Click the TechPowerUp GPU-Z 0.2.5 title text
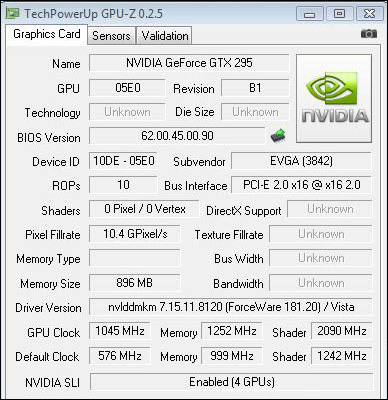The image size is (388, 400). (93, 14)
